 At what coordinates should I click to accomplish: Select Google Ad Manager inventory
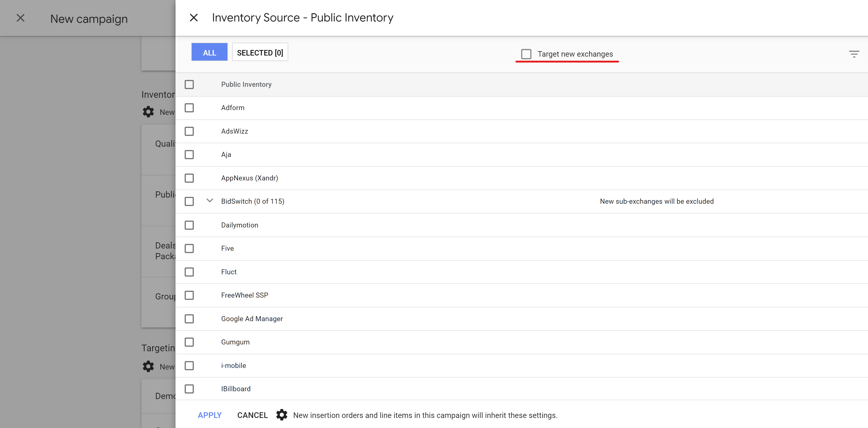pyautogui.click(x=189, y=319)
